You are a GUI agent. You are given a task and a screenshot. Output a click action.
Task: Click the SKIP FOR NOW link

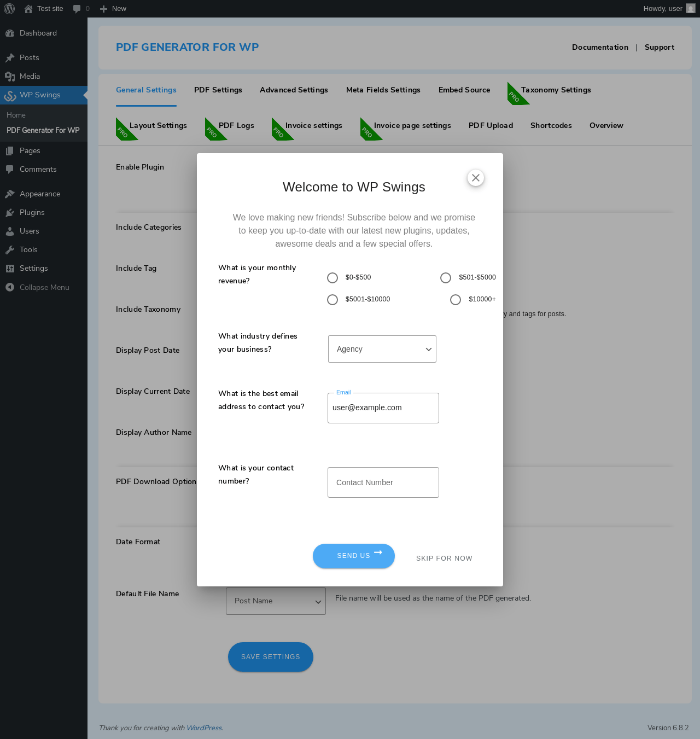[444, 558]
